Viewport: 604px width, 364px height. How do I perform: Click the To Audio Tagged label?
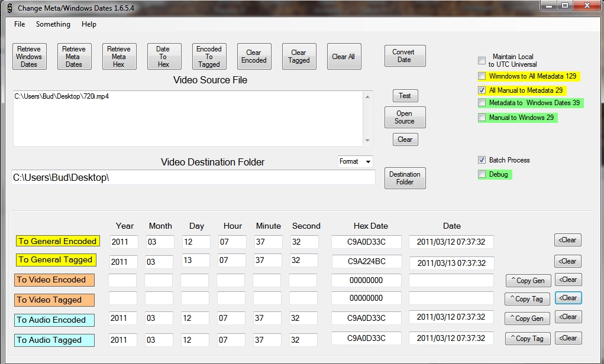(x=54, y=340)
